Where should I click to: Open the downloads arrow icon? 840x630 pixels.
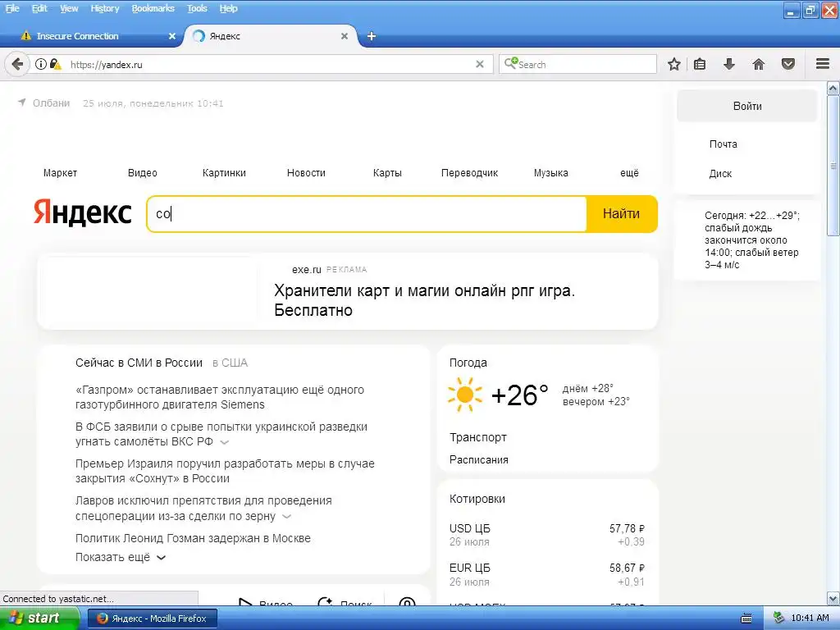pos(728,64)
